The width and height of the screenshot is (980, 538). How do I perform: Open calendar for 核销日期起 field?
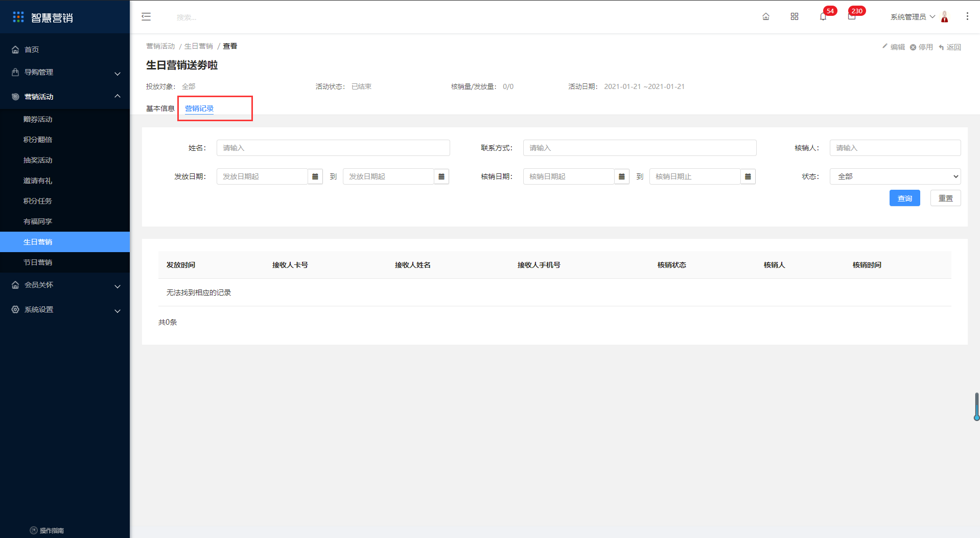[622, 176]
